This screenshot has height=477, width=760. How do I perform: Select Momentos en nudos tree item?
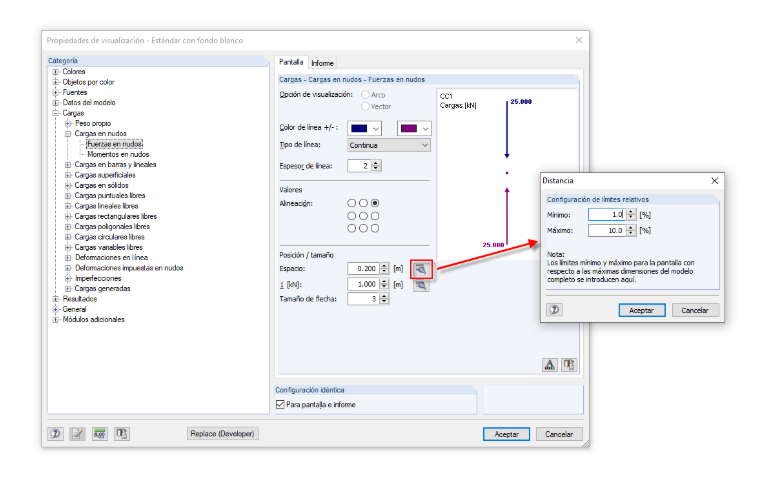tap(118, 154)
